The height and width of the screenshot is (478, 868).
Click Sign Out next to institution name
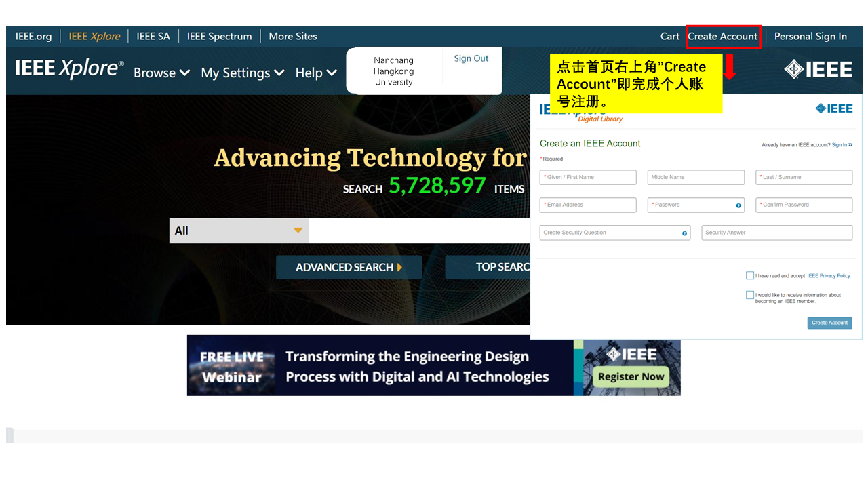(471, 58)
